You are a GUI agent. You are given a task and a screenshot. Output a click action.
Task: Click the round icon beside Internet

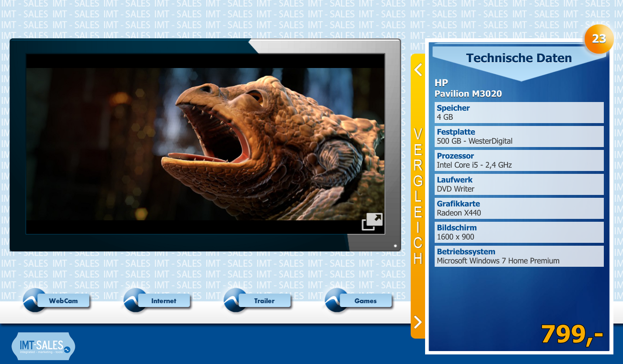(135, 300)
